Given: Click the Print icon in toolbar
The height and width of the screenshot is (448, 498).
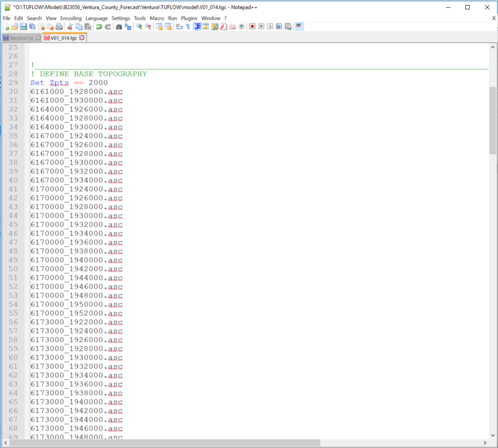Looking at the screenshot, I should tap(59, 27).
